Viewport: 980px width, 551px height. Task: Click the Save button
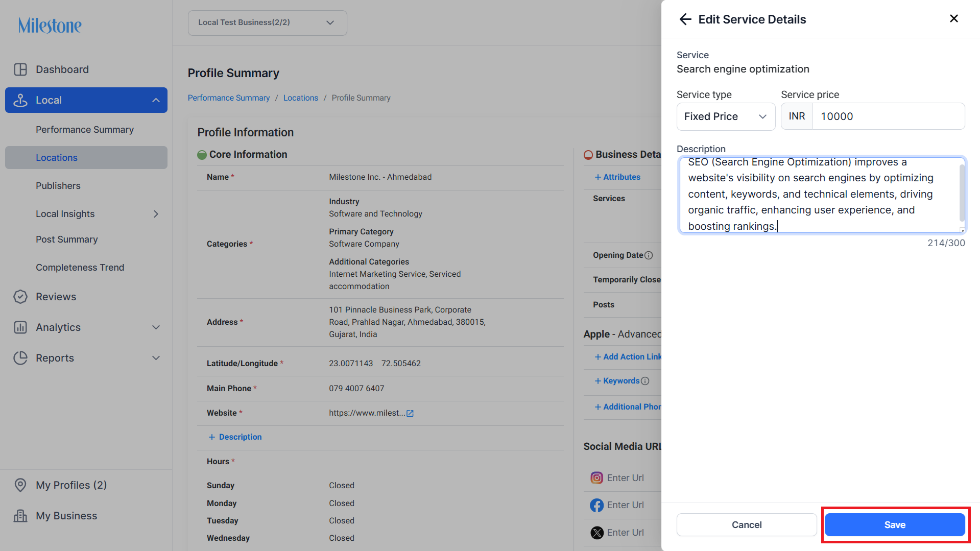pyautogui.click(x=895, y=525)
